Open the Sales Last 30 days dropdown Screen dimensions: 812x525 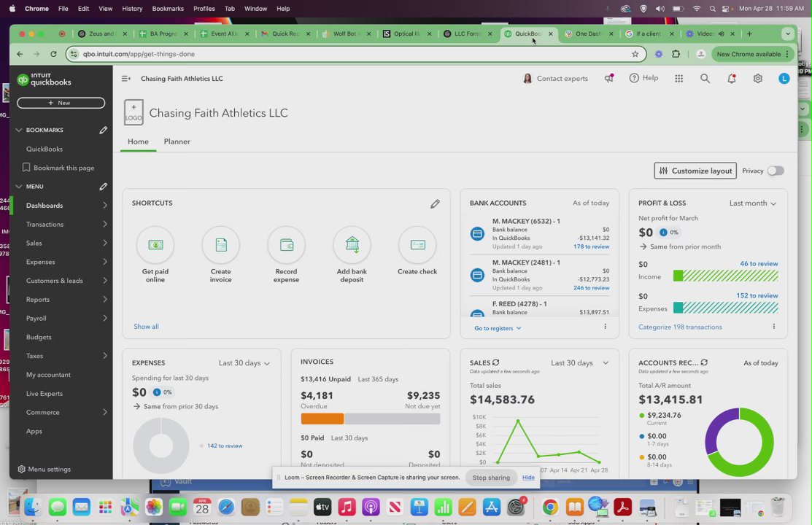[x=579, y=363]
